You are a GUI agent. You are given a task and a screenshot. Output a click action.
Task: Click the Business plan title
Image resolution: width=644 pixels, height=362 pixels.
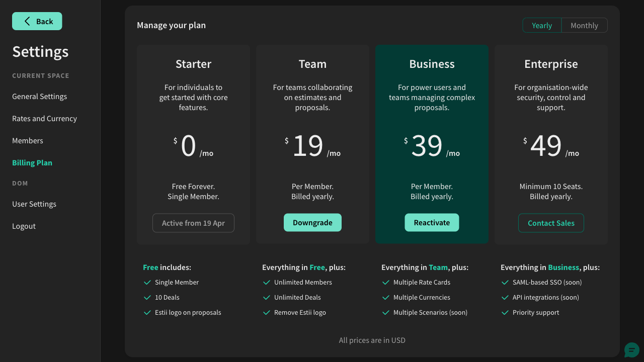coord(432,64)
